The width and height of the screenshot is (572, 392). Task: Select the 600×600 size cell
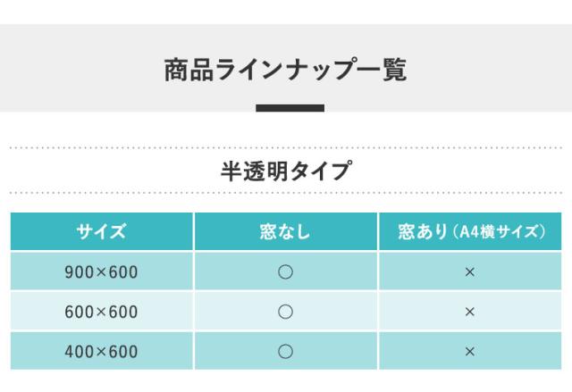[100, 312]
